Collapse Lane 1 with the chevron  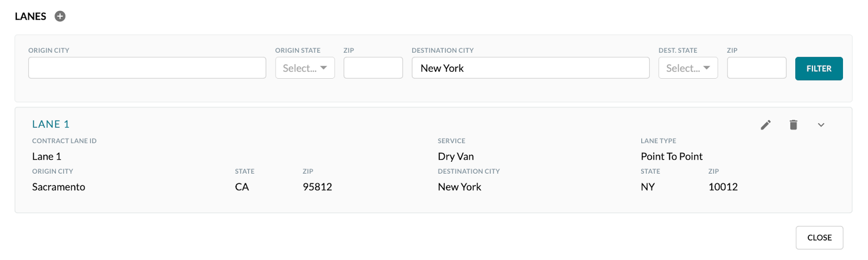[821, 125]
